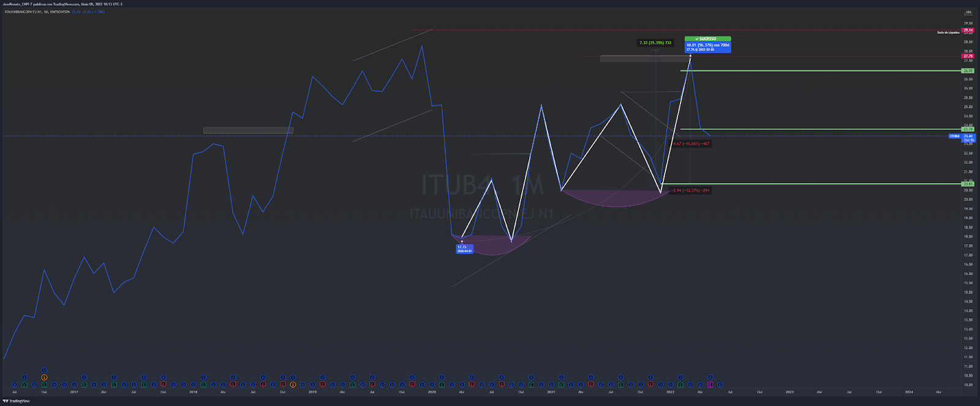Click the orange split marker near late 2018
Screen dimensions: 980x406
[293, 385]
